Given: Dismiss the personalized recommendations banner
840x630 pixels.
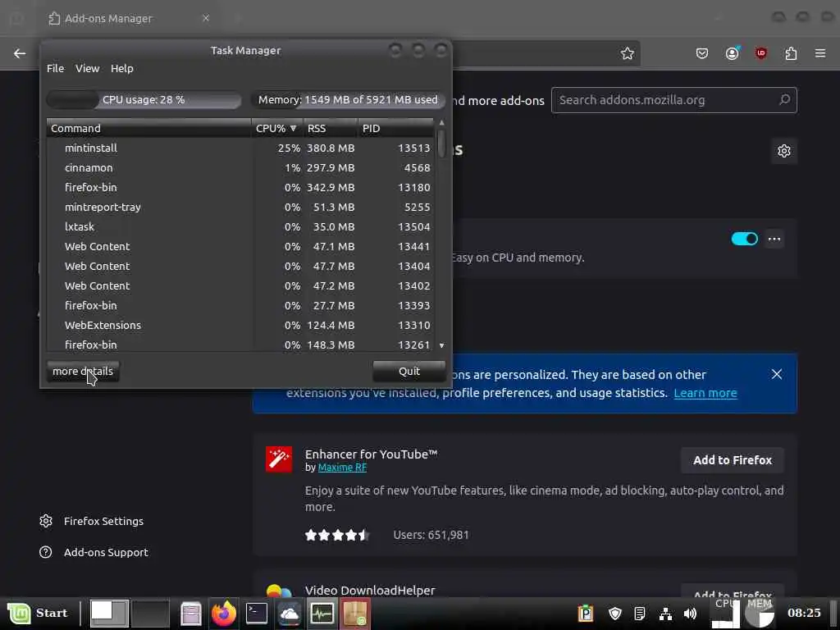Looking at the screenshot, I should click(x=777, y=374).
